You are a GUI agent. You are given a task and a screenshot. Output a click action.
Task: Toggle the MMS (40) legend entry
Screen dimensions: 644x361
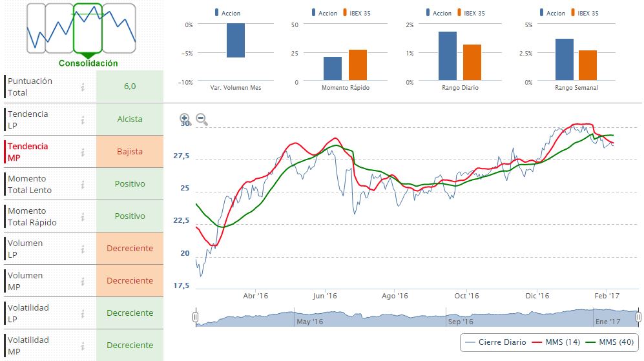[610, 342]
